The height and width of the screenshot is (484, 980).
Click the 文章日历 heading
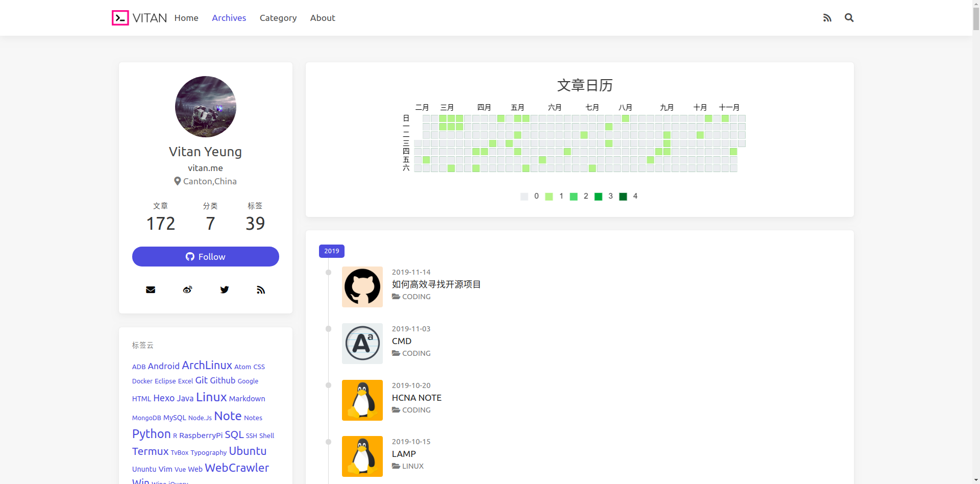[584, 85]
